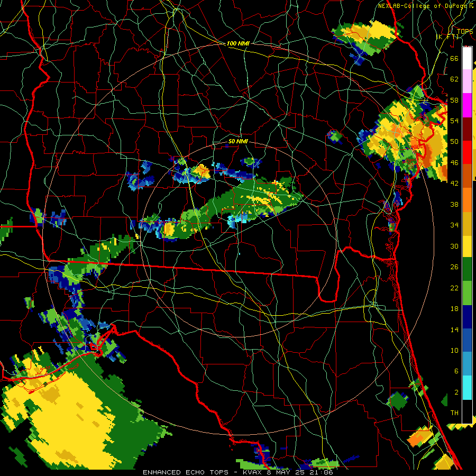476x476 pixels.
Task: Click the 'TH' threshold label
Action: click(454, 413)
